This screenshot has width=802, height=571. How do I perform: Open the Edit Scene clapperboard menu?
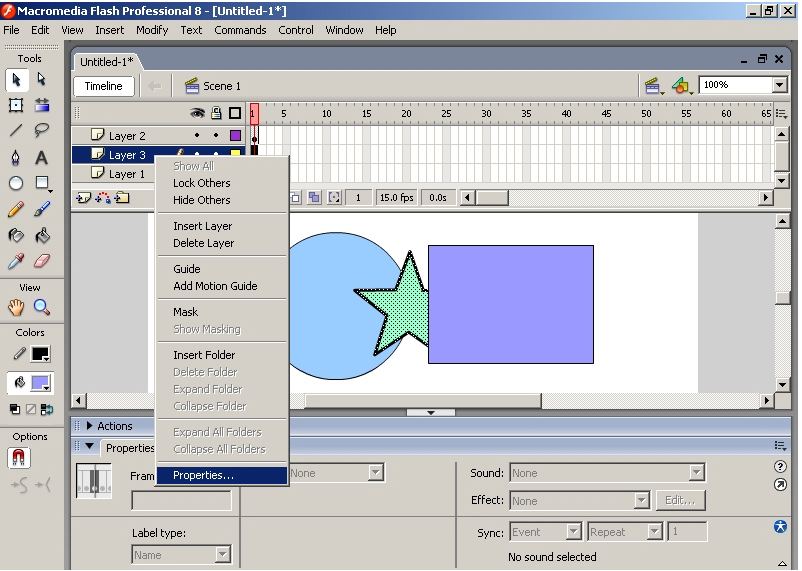pyautogui.click(x=653, y=86)
